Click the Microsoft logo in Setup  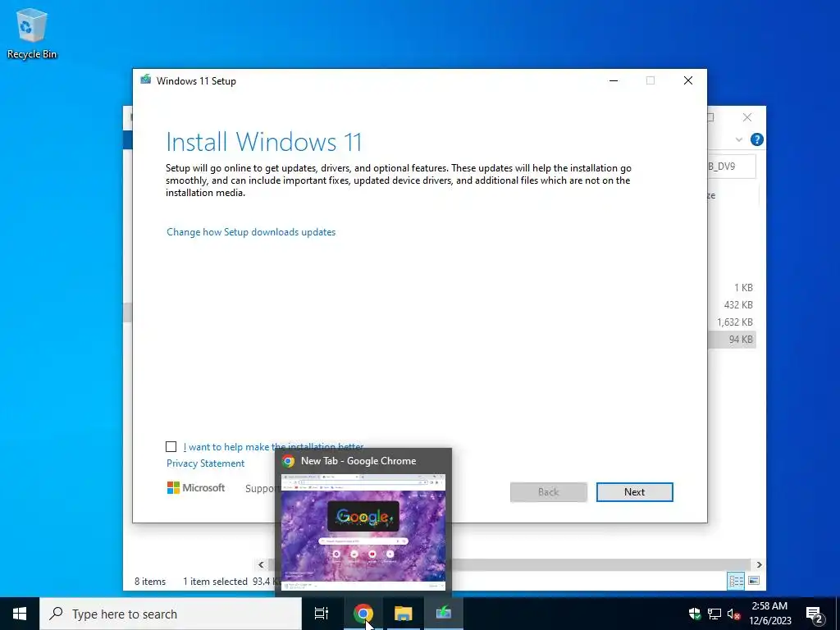[196, 488]
